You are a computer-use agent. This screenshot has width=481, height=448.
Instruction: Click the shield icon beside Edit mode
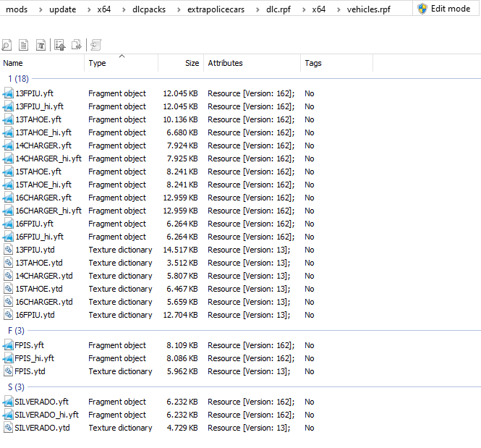click(422, 9)
